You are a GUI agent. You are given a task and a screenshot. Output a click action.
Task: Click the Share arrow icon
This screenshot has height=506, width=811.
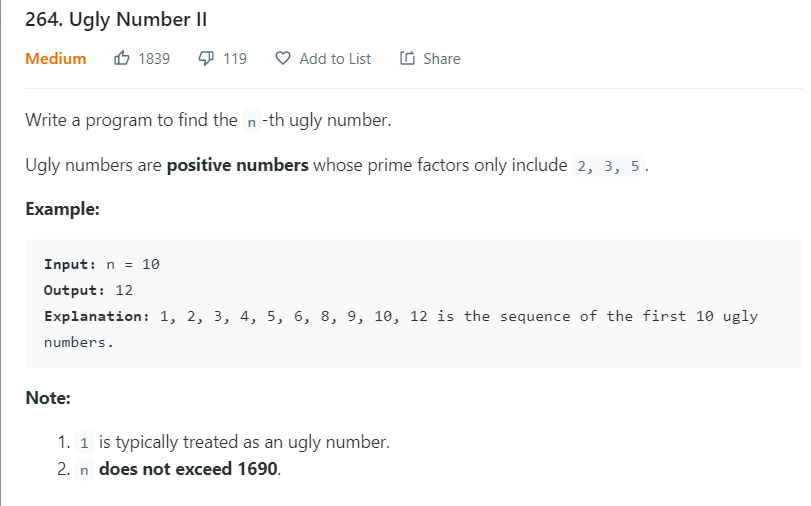click(x=407, y=58)
